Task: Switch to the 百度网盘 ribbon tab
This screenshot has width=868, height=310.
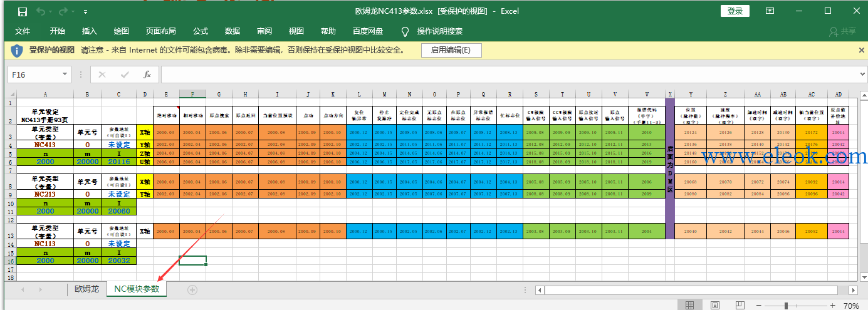Action: (368, 31)
